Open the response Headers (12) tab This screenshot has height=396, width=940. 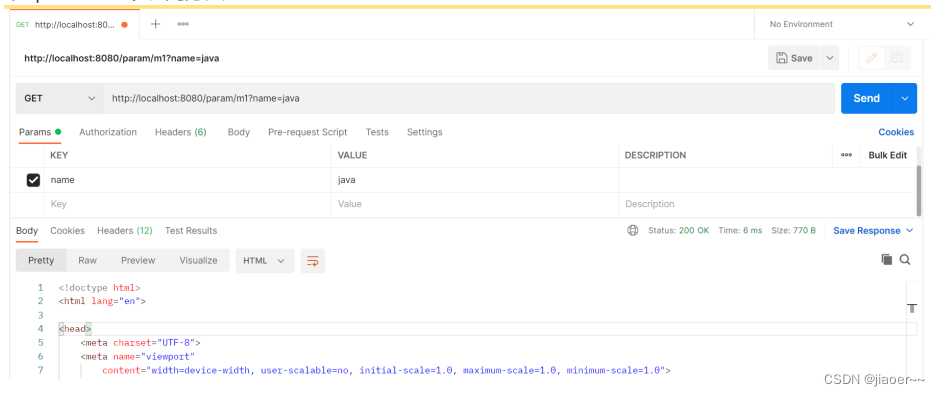tap(125, 231)
